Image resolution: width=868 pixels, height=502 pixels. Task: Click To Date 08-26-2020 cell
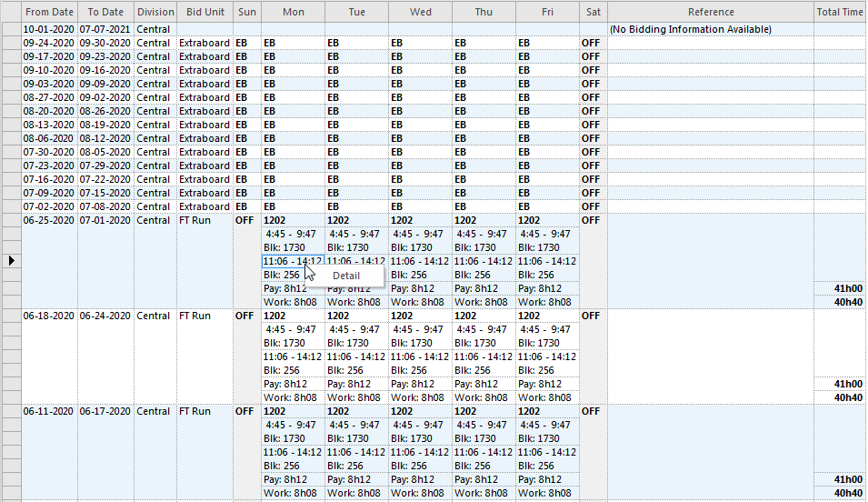coord(105,111)
